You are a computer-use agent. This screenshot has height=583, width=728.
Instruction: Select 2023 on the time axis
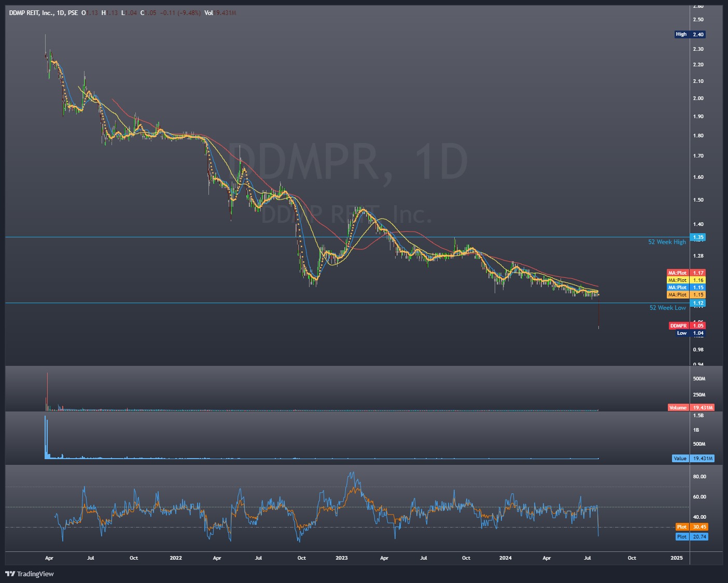(341, 558)
